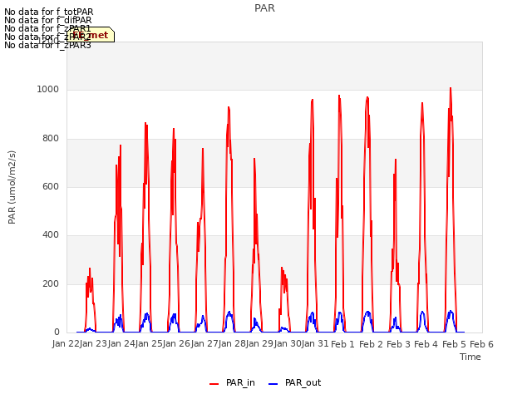Click the 'No data for f_totPAR' message

coord(48,12)
